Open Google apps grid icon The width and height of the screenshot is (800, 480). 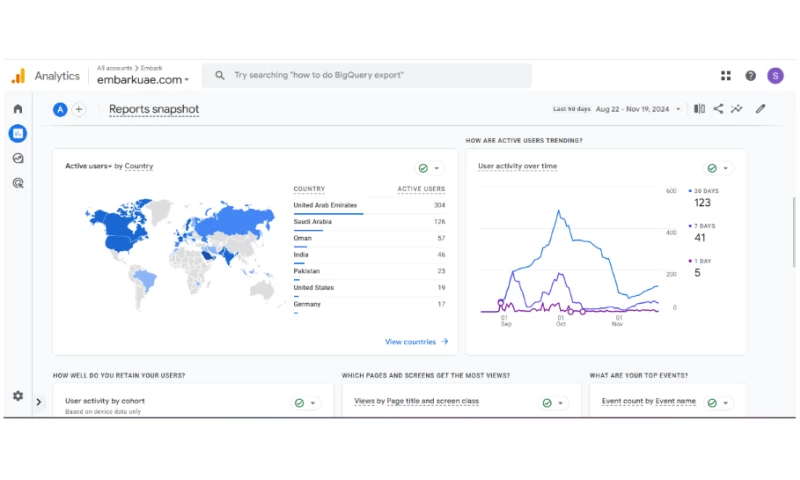point(726,76)
